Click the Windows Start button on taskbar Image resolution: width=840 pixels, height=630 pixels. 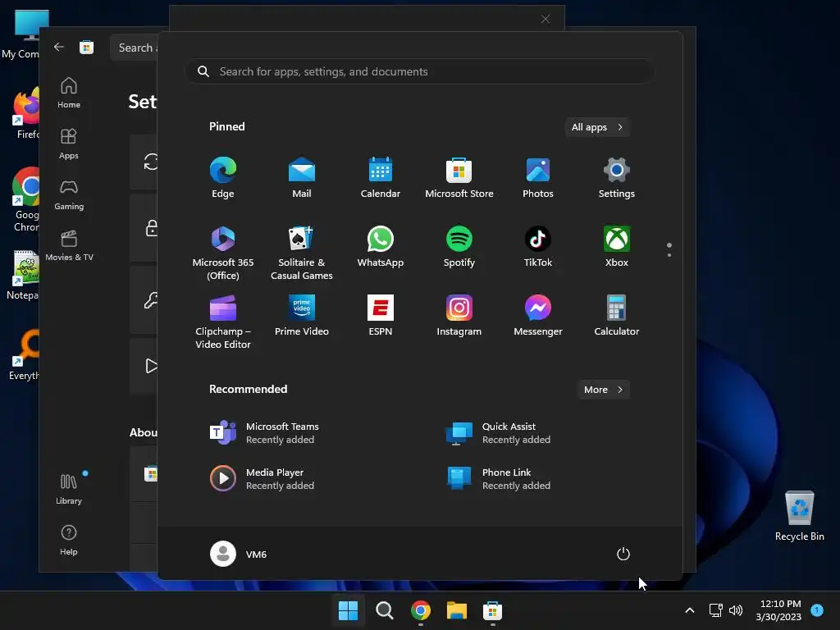coord(348,610)
